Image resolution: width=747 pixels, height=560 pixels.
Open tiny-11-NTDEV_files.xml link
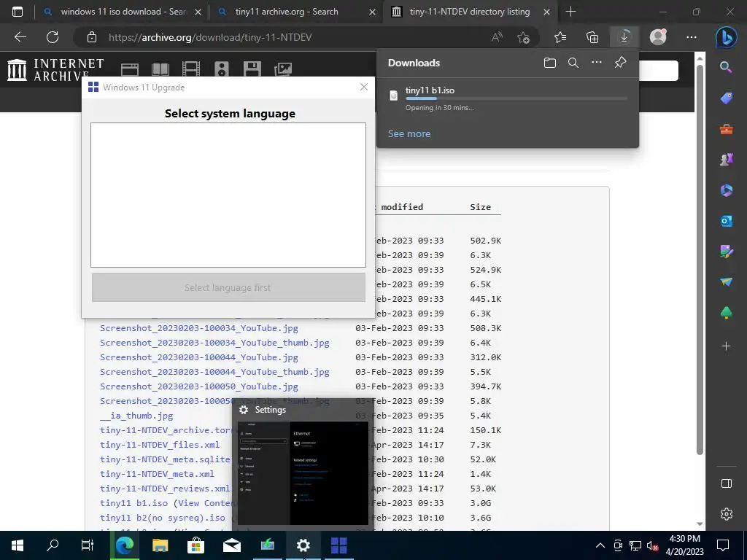tap(160, 445)
